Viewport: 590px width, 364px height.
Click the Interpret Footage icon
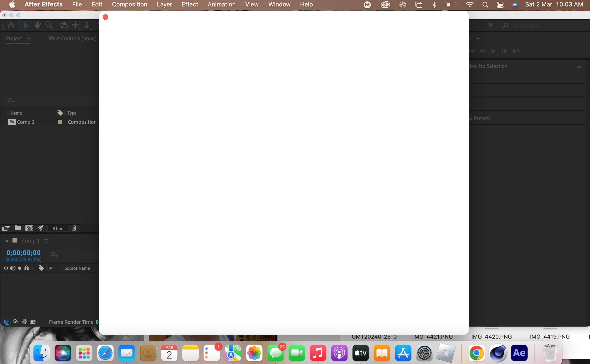[x=6, y=228]
